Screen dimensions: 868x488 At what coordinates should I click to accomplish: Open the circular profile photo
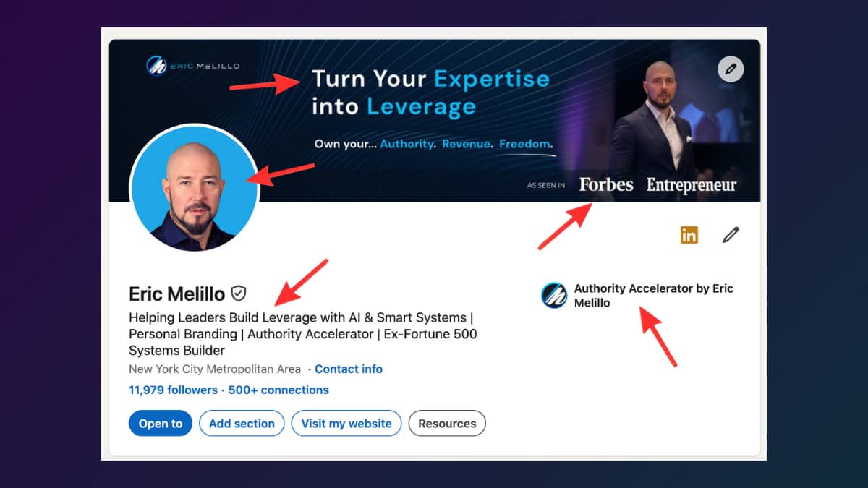[x=194, y=189]
